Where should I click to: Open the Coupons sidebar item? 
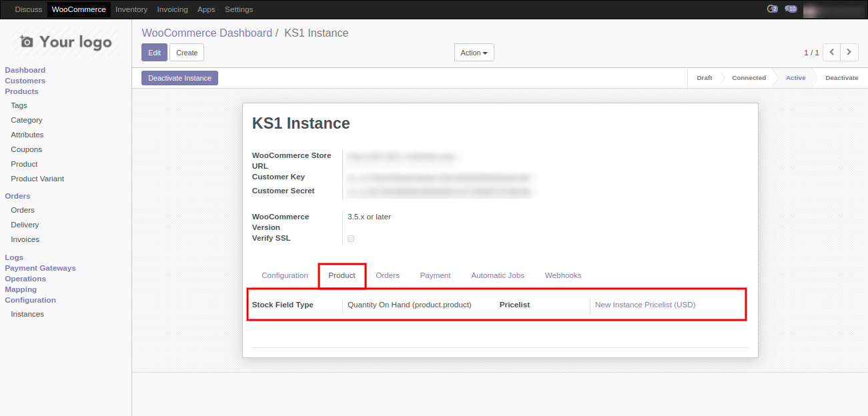(26, 149)
